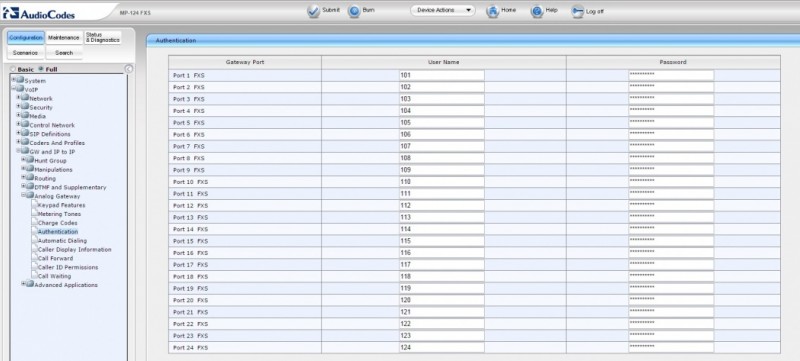
Task: Click the Port 22 FXS cell
Action: point(245,324)
